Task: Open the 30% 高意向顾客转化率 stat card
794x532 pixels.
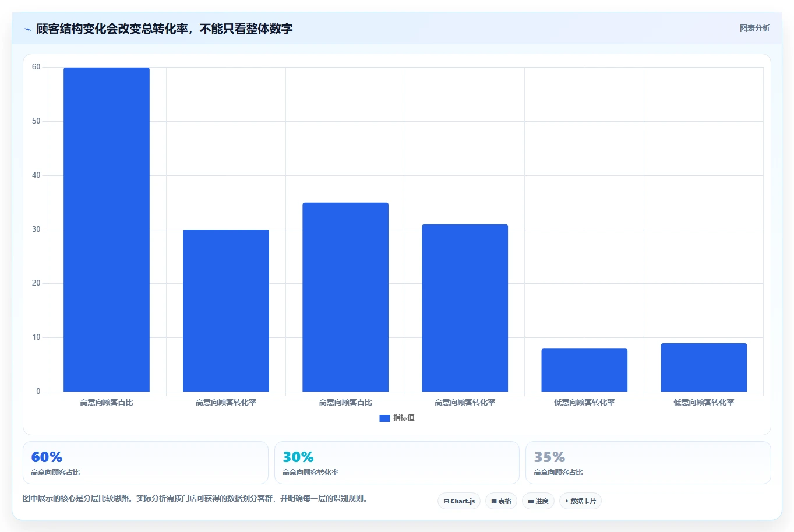Action: (397, 463)
